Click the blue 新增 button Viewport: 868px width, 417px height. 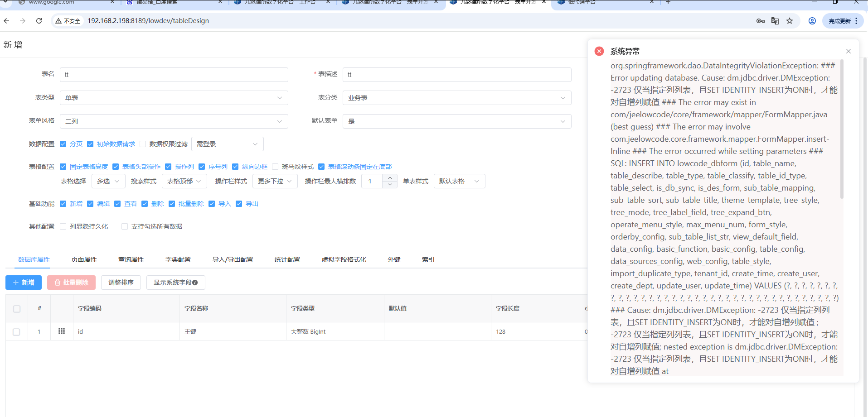pyautogui.click(x=24, y=283)
